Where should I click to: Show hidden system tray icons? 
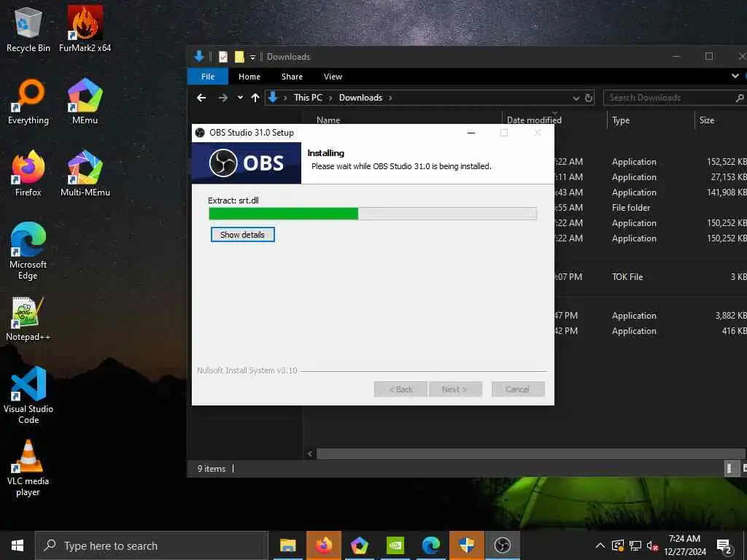[x=600, y=545]
